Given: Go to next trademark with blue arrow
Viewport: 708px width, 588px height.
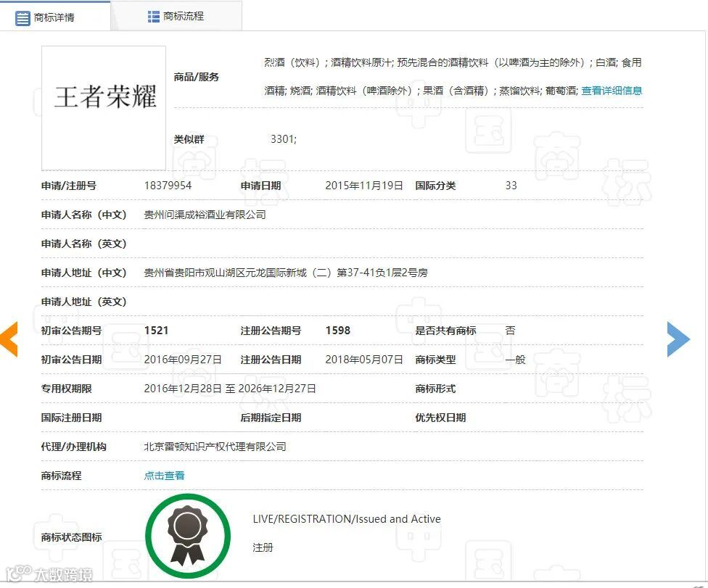Looking at the screenshot, I should click(678, 339).
